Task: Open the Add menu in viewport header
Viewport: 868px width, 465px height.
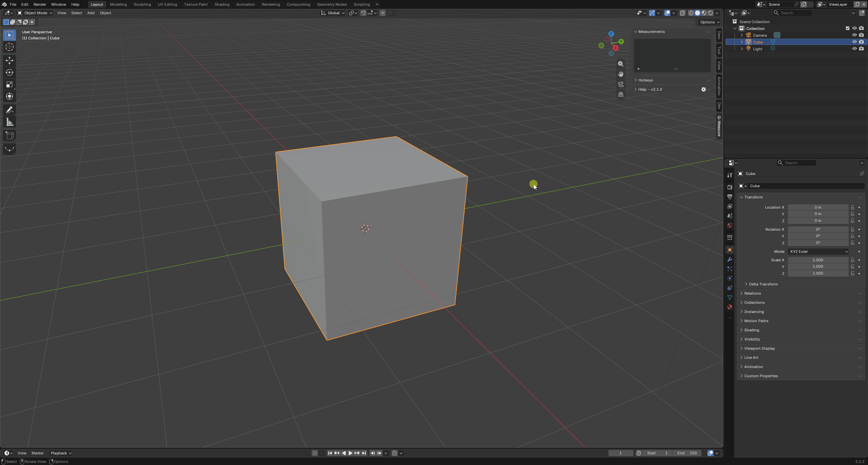Action: click(x=91, y=13)
